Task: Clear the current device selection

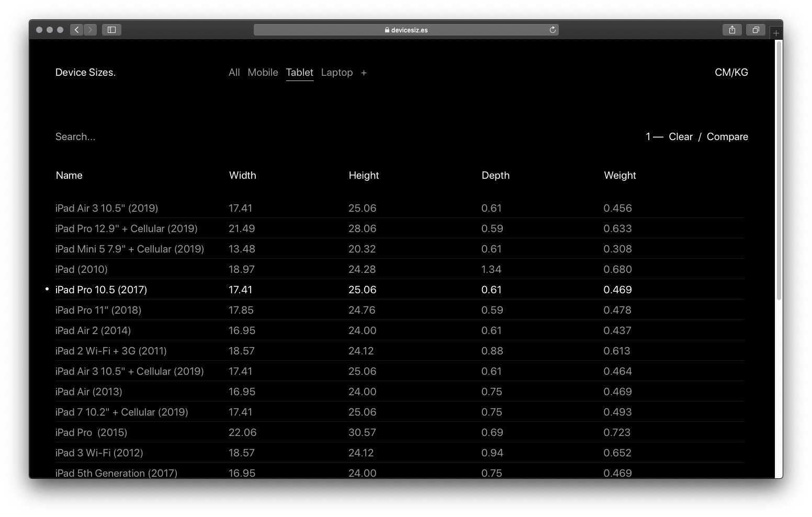Action: pyautogui.click(x=680, y=136)
